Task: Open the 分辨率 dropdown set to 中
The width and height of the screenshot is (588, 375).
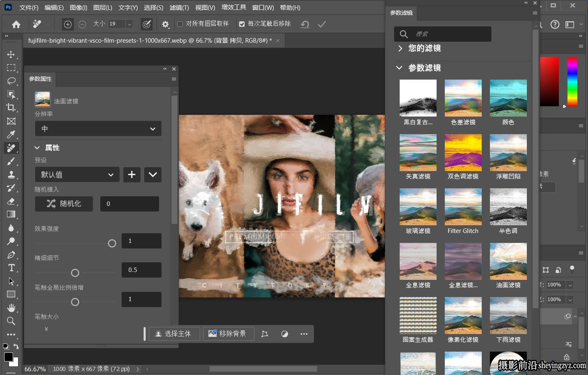Action: click(98, 129)
